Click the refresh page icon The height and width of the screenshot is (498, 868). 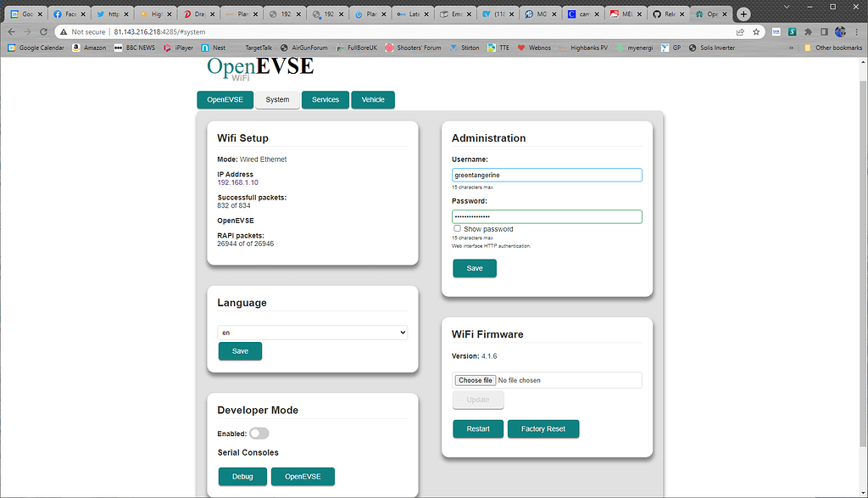point(43,31)
